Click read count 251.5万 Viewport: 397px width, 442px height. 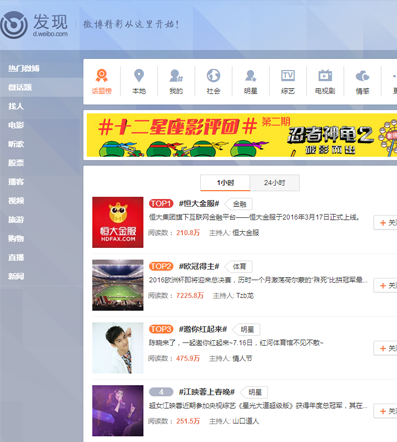[x=188, y=421]
